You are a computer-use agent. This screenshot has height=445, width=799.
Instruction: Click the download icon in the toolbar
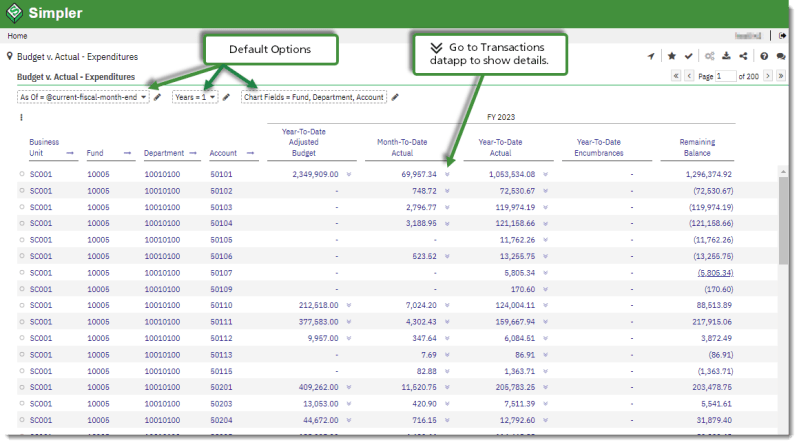click(x=726, y=56)
